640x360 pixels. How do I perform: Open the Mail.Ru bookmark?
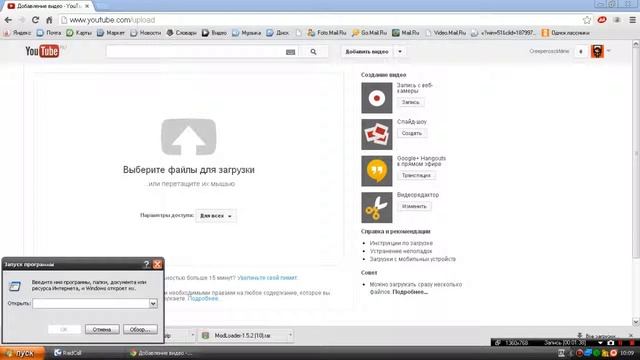(406, 33)
